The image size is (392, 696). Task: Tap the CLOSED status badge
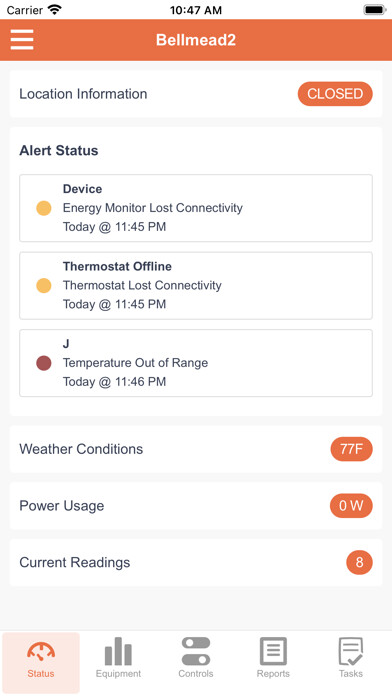tap(335, 94)
